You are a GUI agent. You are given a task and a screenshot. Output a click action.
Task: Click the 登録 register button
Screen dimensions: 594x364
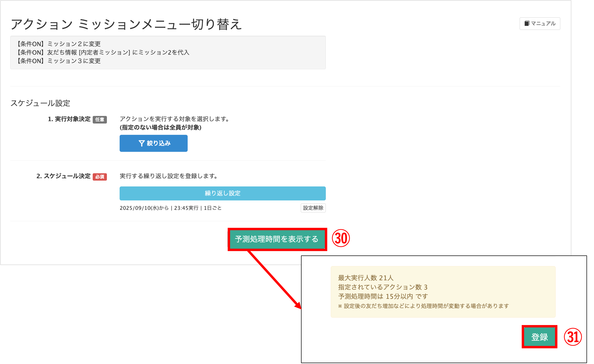(x=539, y=337)
